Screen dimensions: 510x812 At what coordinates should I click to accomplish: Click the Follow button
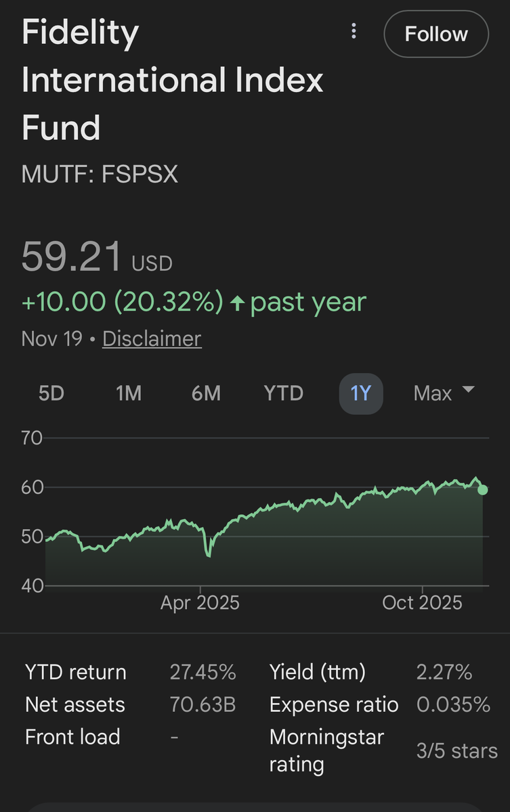tap(436, 35)
